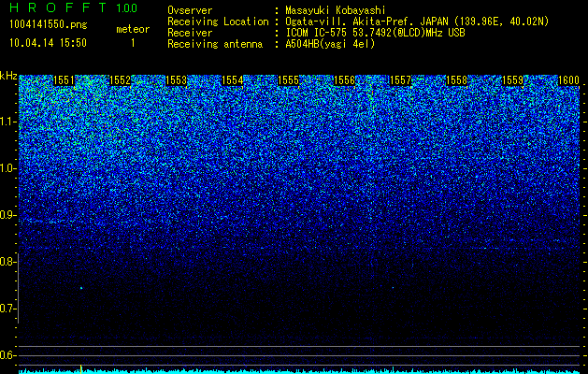Click the Receiver label

(190, 33)
